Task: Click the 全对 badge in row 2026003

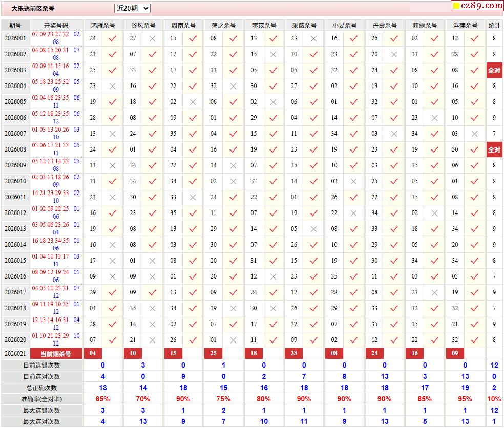Action: coord(494,70)
